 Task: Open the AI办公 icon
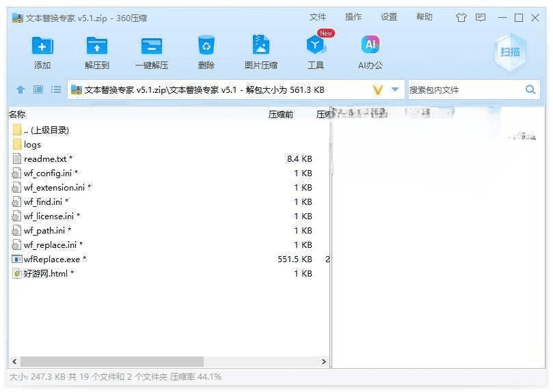click(370, 46)
